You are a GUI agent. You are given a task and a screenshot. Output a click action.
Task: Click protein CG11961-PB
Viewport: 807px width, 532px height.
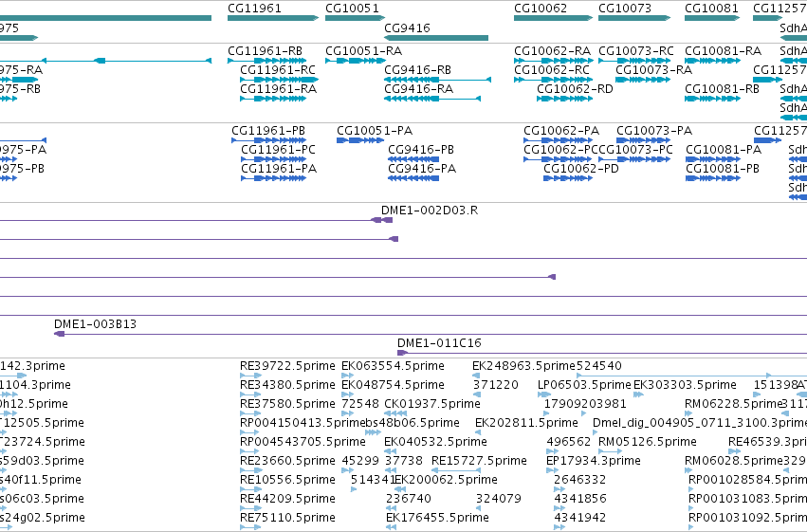coord(268,131)
